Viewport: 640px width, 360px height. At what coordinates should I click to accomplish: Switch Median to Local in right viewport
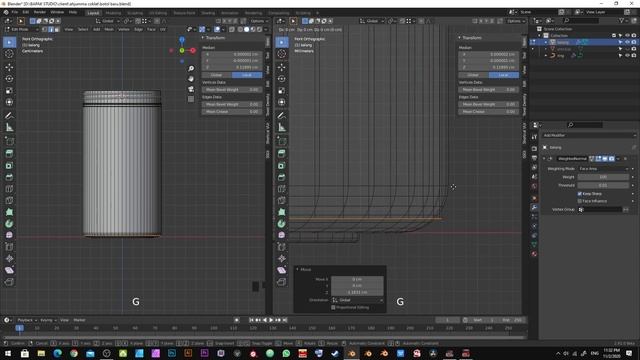[x=504, y=75]
